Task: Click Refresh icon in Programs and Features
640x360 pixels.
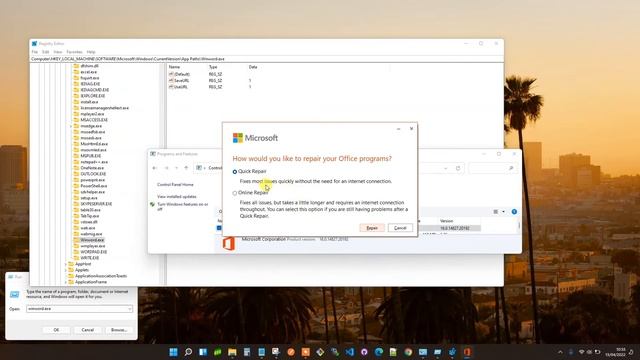Action: point(458,168)
